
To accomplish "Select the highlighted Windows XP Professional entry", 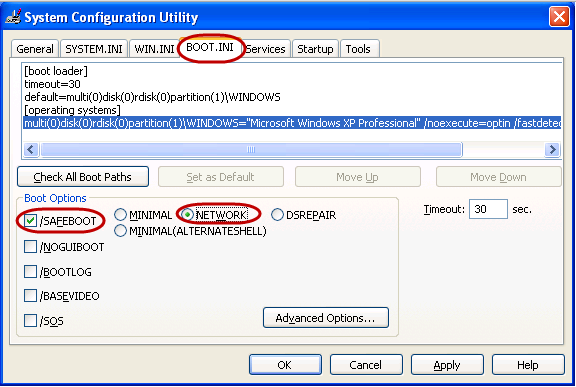I will [292, 123].
